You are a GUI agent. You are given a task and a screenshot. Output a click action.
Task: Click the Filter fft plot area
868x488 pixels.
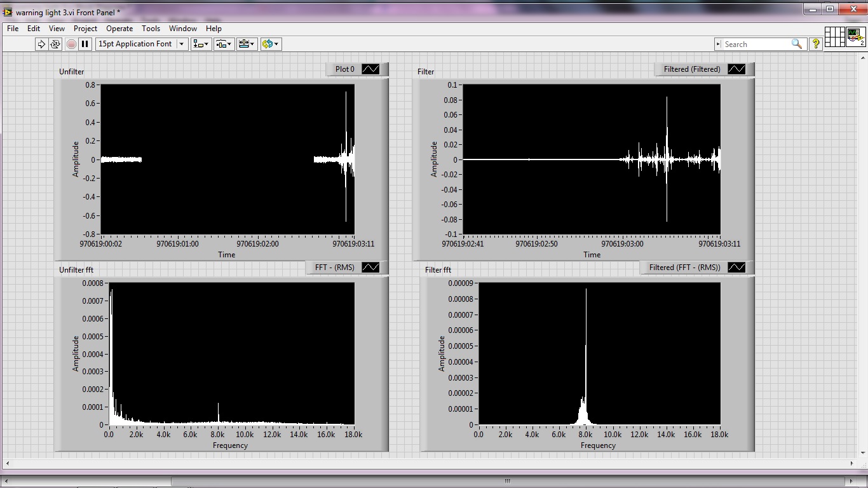click(599, 353)
